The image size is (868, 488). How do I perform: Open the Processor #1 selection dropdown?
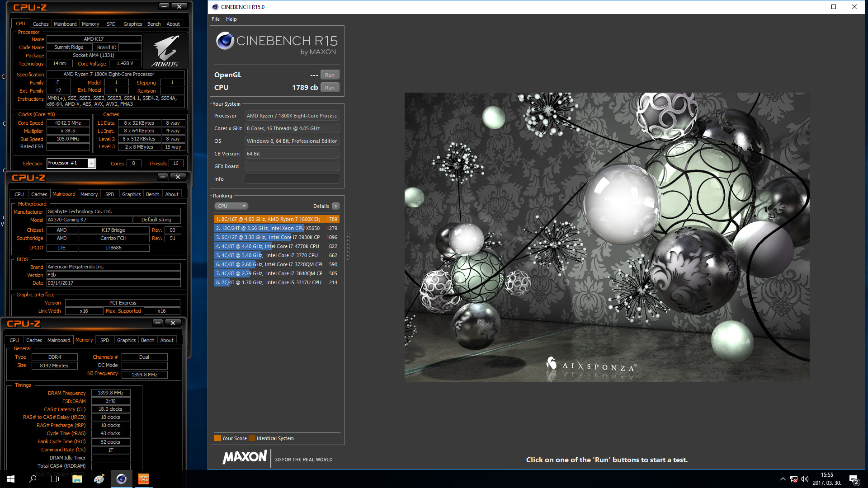coord(91,163)
